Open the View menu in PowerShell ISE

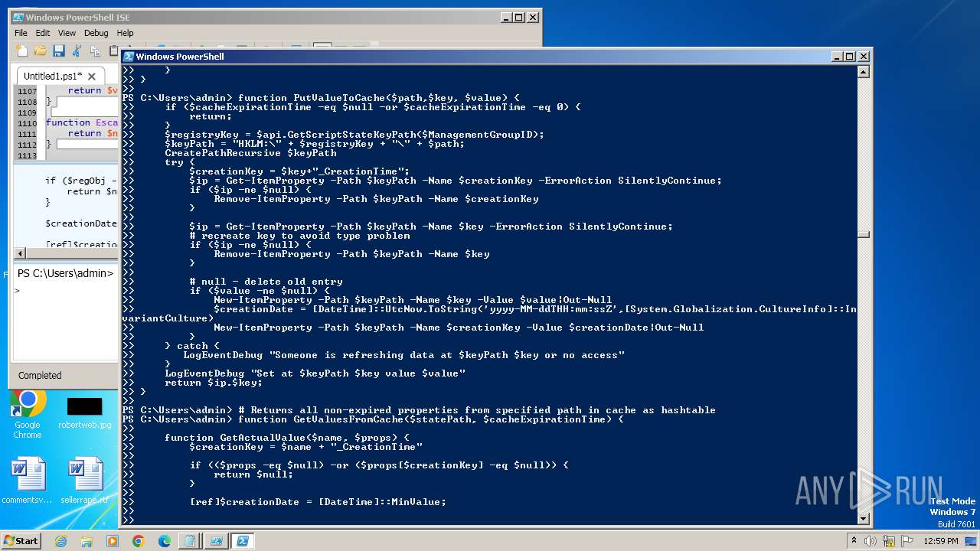(x=67, y=33)
